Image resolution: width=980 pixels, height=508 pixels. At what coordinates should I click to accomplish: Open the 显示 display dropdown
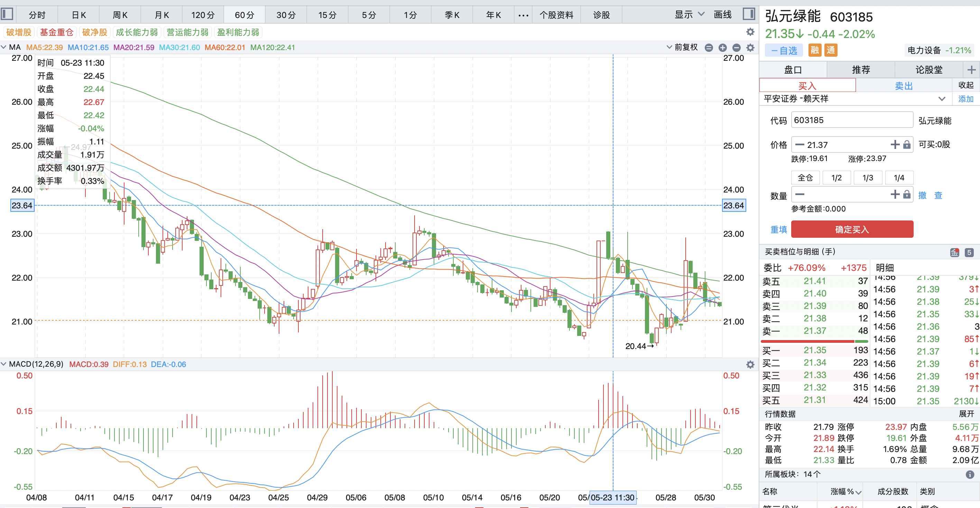pyautogui.click(x=689, y=15)
